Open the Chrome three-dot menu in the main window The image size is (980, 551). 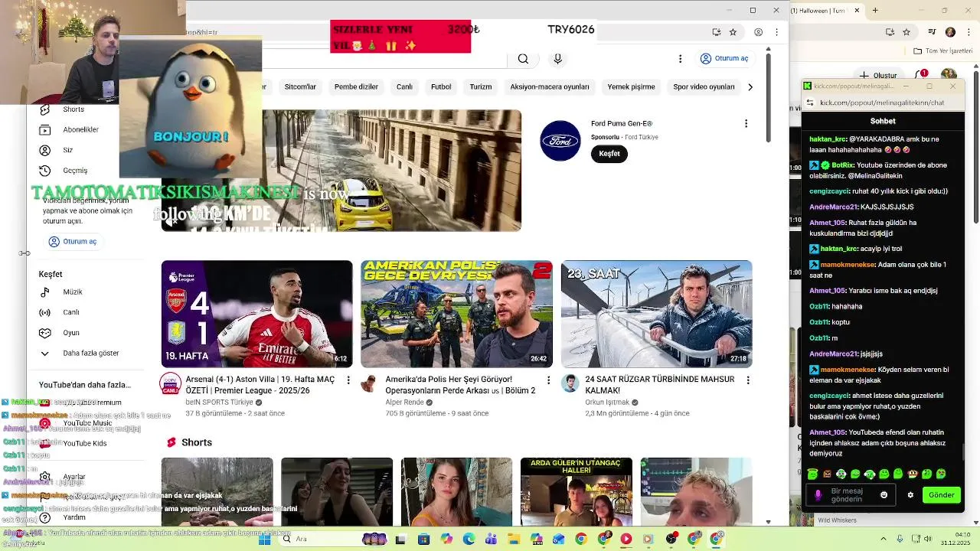click(776, 32)
